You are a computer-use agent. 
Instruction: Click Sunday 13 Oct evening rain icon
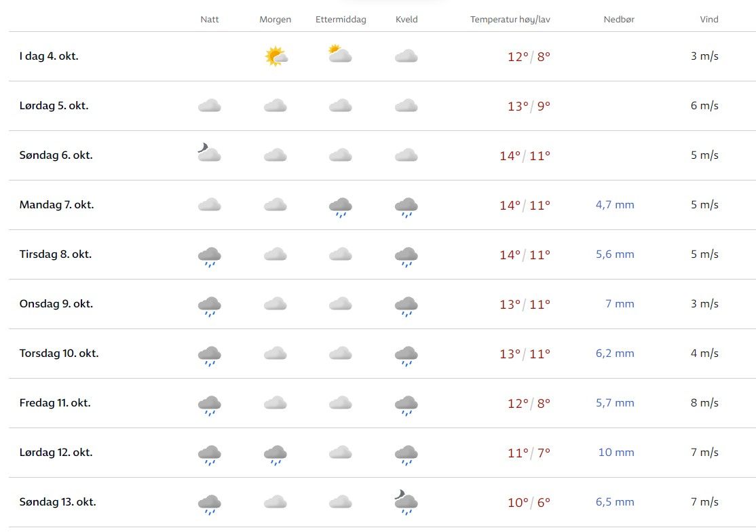tap(406, 503)
